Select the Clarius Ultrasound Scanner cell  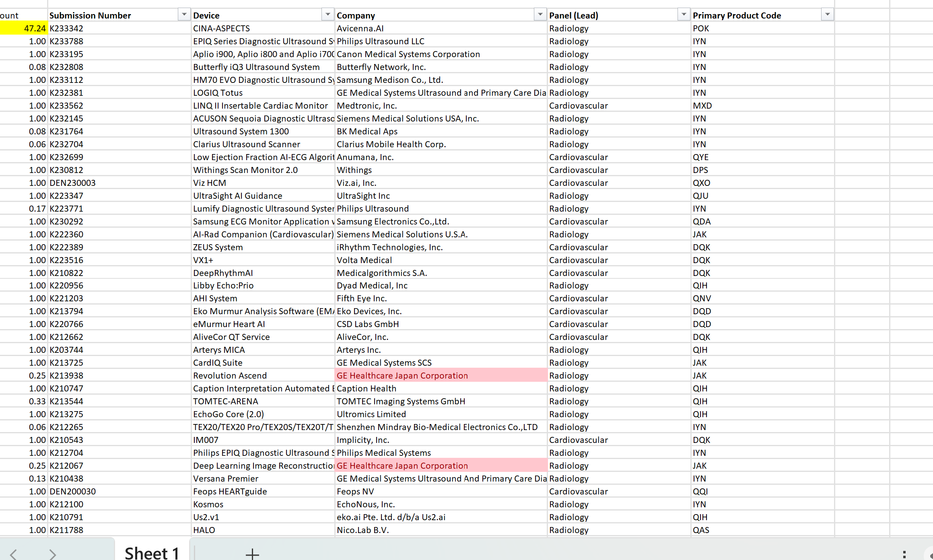(263, 144)
